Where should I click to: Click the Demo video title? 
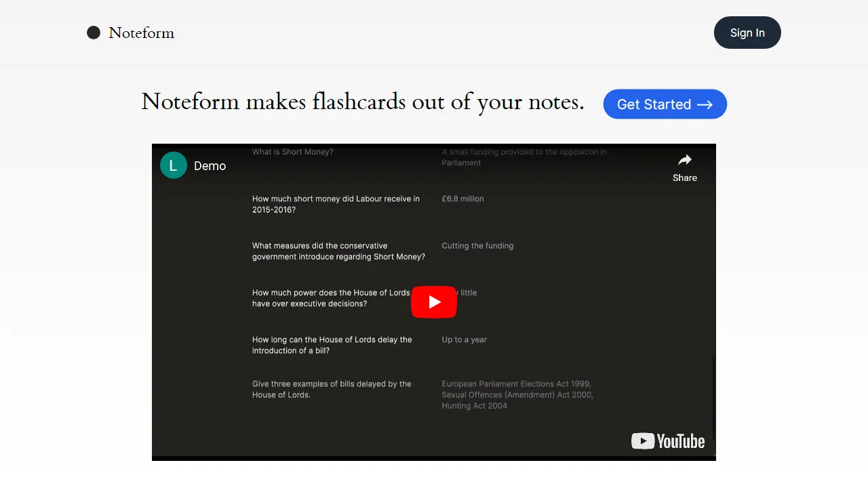(x=210, y=166)
